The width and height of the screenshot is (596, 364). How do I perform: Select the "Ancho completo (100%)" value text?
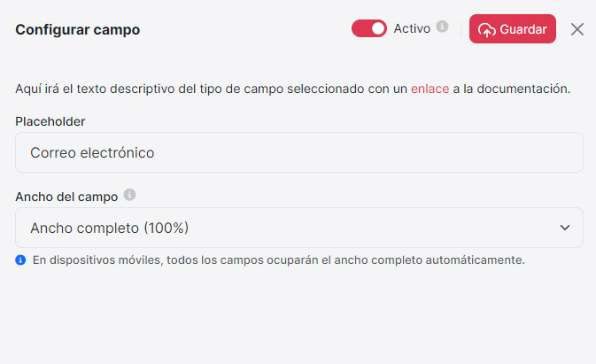click(x=110, y=228)
